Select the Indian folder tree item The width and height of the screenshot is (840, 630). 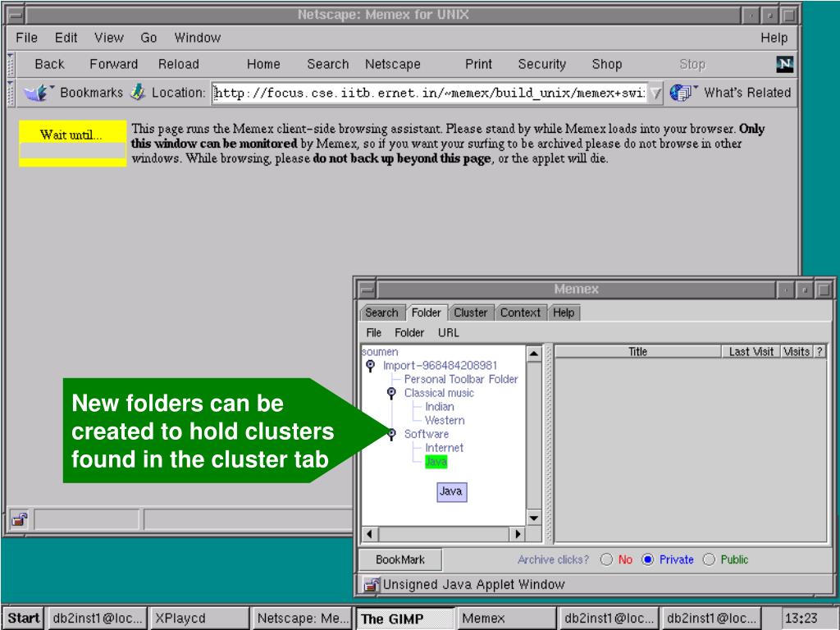point(440,407)
